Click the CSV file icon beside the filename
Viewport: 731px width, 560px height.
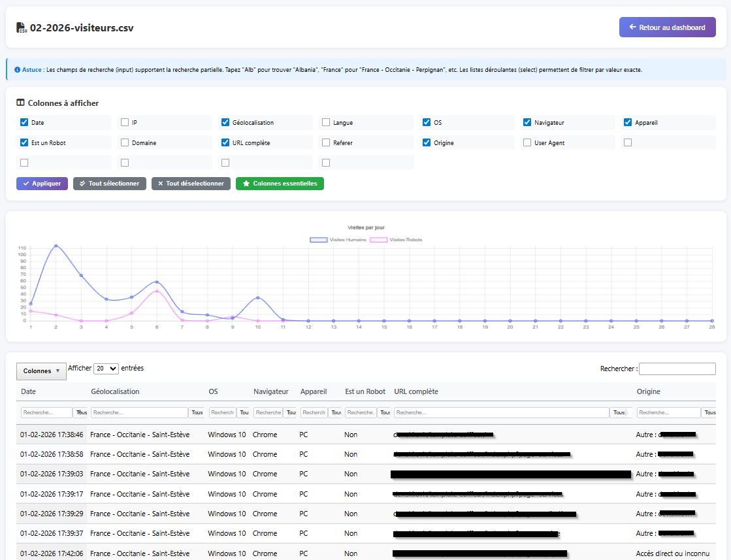click(x=22, y=27)
